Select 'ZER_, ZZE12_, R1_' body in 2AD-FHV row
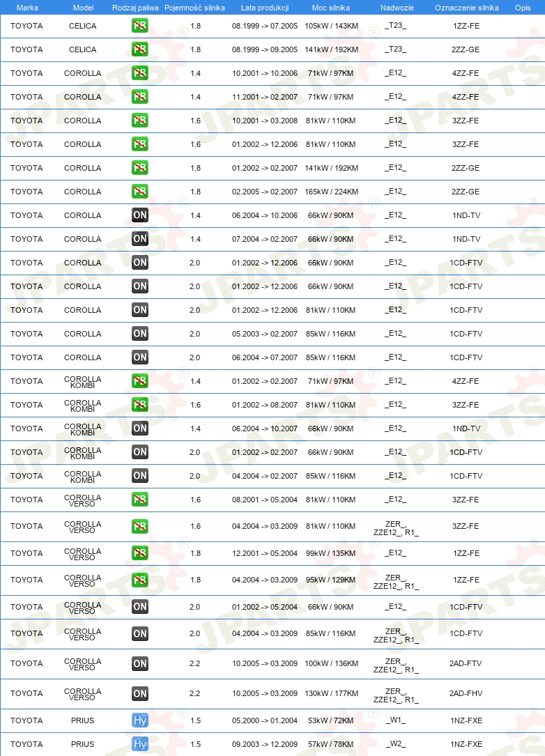The width and height of the screenshot is (545, 756). (396, 696)
